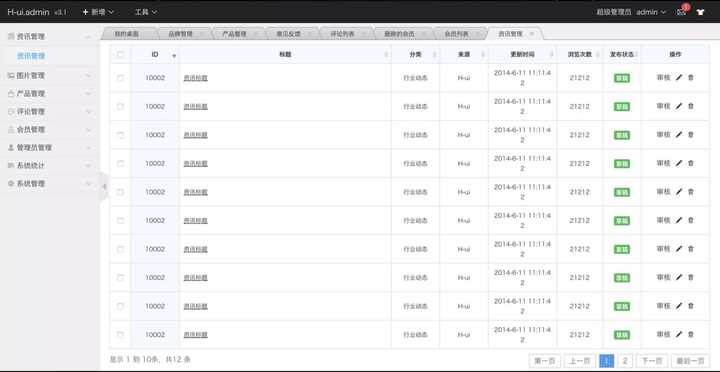Switch to the 品牌管理 tab
Image resolution: width=720 pixels, height=372 pixels.
[x=180, y=34]
